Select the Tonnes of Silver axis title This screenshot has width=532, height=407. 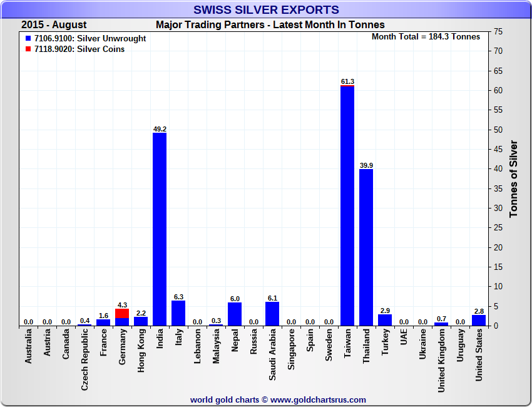(514, 178)
